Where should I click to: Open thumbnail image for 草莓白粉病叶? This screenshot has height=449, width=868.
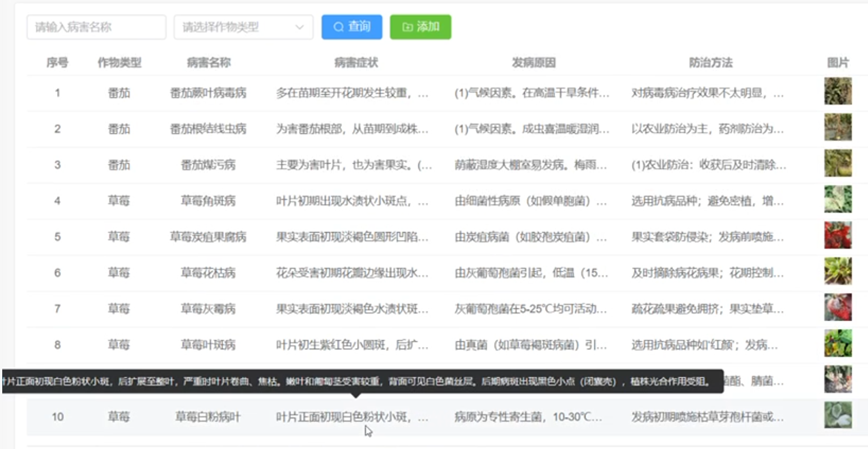click(838, 415)
